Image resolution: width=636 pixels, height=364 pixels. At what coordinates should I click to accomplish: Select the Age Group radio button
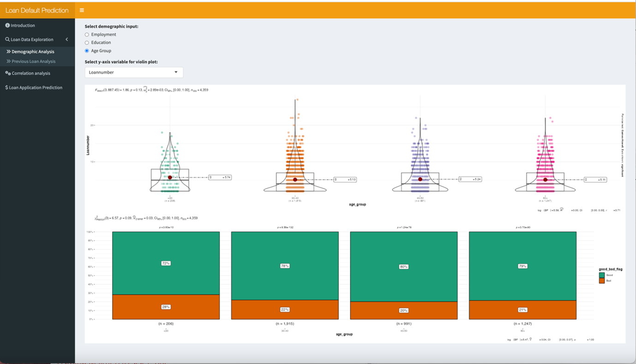pos(87,51)
